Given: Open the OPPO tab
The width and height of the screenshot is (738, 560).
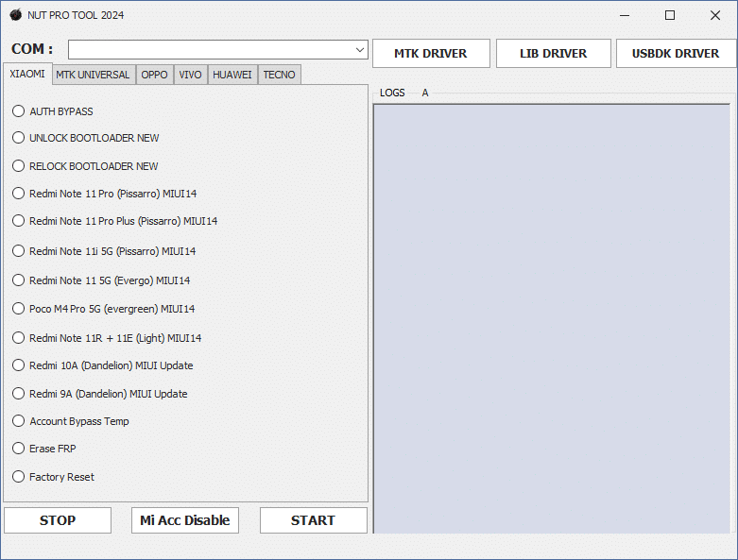Looking at the screenshot, I should (x=155, y=75).
